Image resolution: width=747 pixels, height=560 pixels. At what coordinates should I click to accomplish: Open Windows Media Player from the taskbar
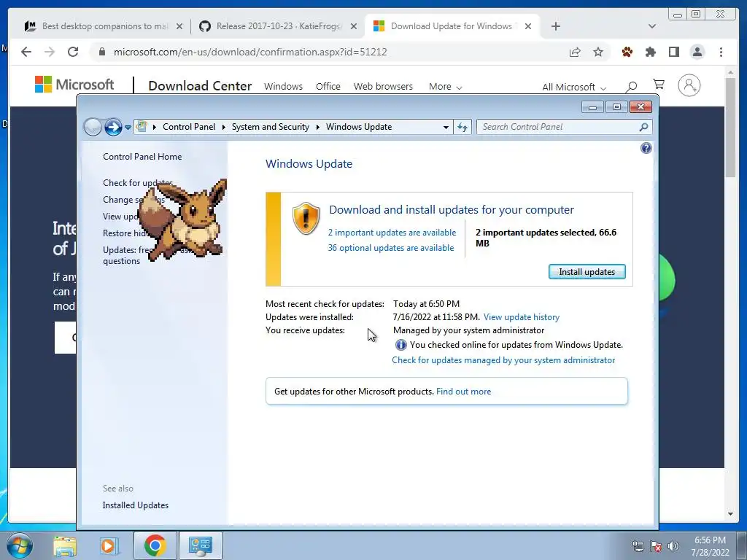click(109, 545)
